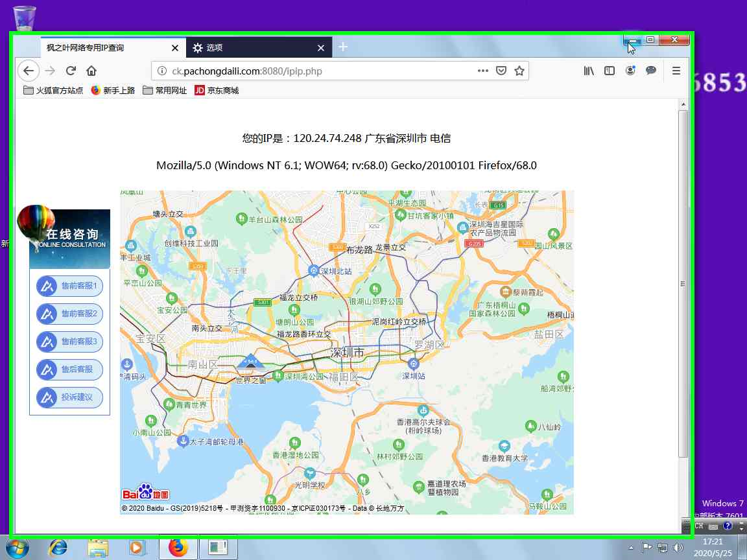Image resolution: width=747 pixels, height=560 pixels.
Task: Open the 火狐官方站点 bookmarks folder
Action: click(x=53, y=91)
